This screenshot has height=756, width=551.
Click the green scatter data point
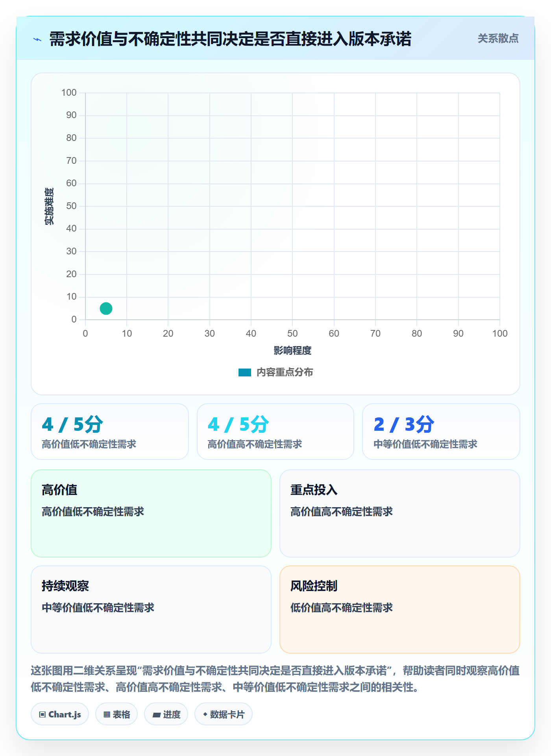click(106, 308)
